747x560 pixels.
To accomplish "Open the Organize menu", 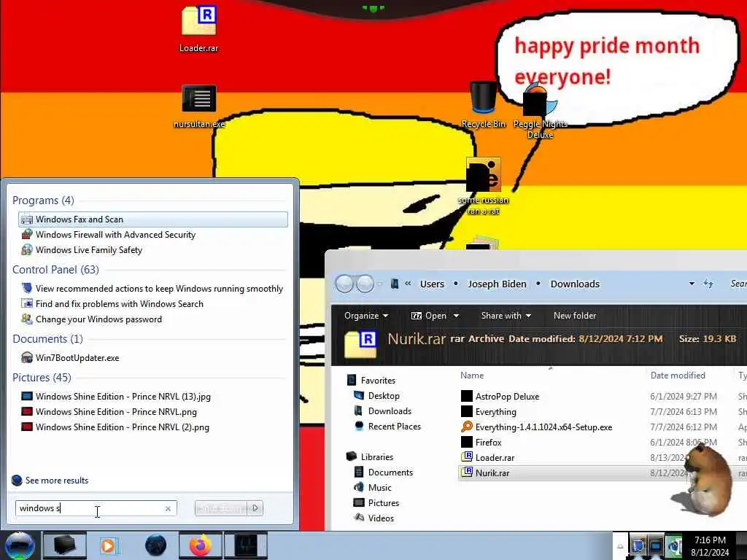I will point(366,315).
